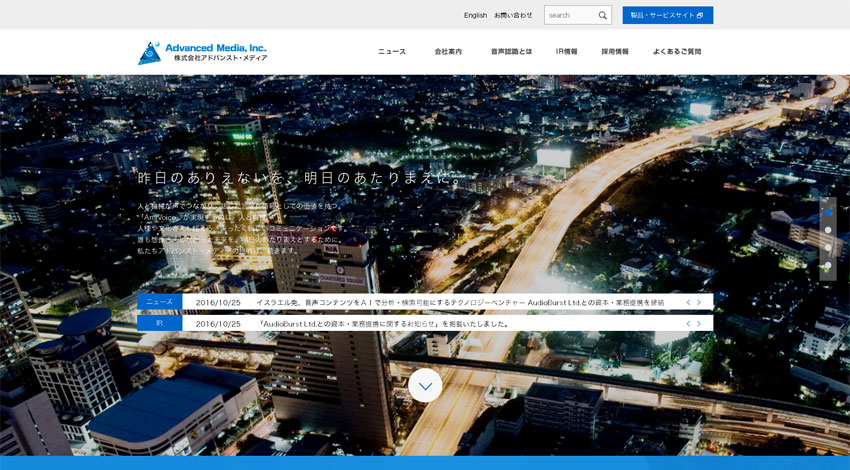
Task: Open the ニュース navigation menu
Action: click(392, 52)
